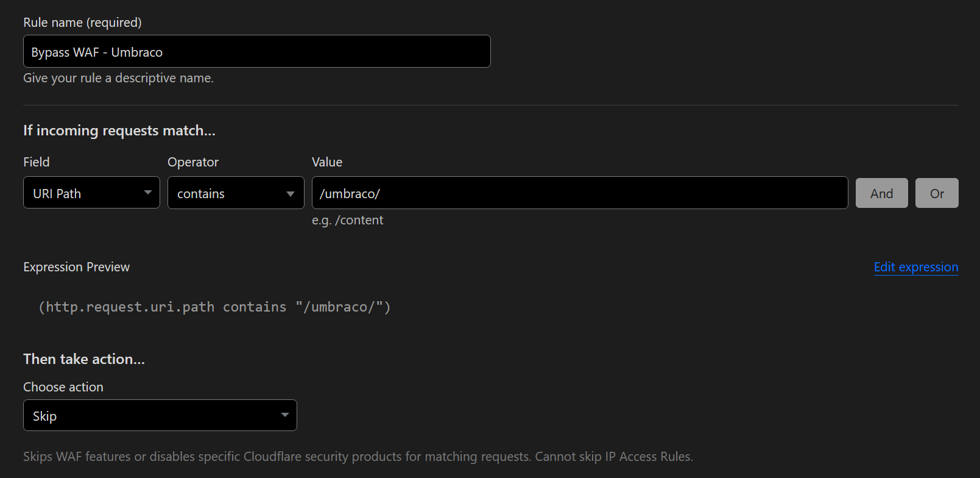Click the 'Then take action...' heading

[84, 359]
